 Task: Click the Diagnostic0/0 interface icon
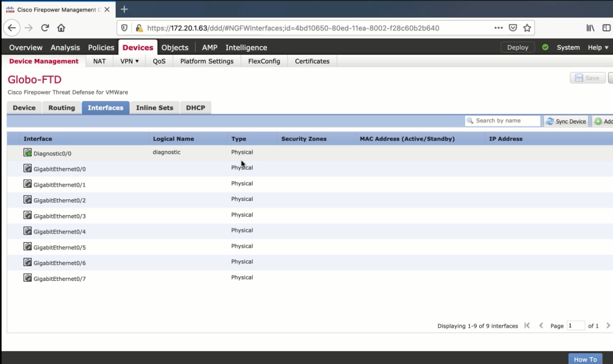pos(27,152)
